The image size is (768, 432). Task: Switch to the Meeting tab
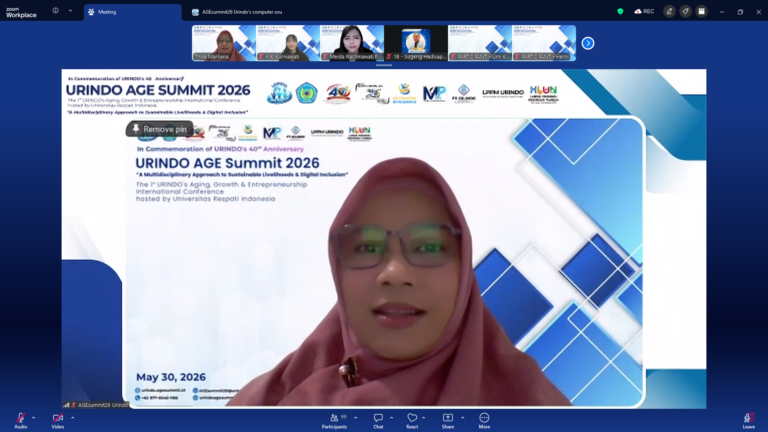click(x=132, y=12)
